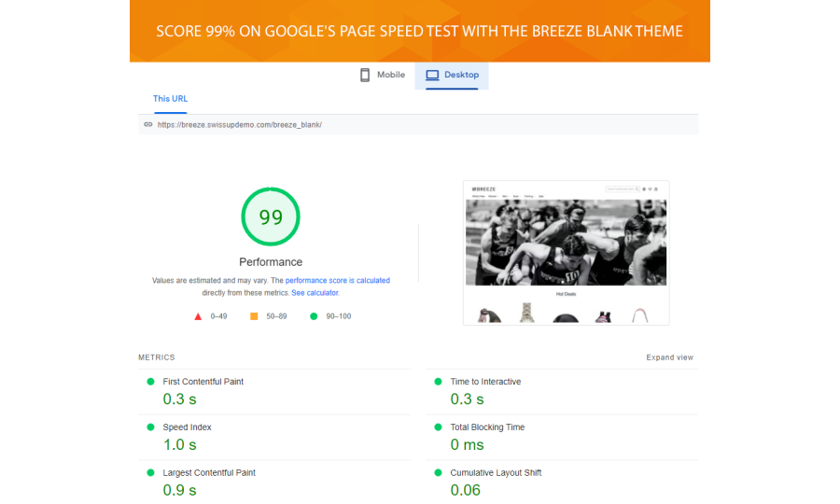Switch to the Mobile tab
840x504 pixels.
point(383,75)
